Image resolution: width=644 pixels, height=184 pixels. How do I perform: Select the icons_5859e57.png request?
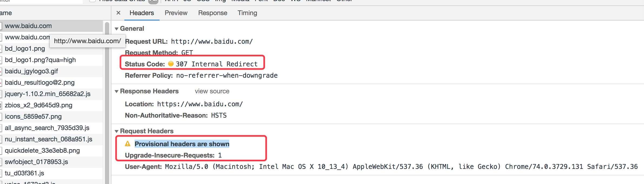[33, 117]
